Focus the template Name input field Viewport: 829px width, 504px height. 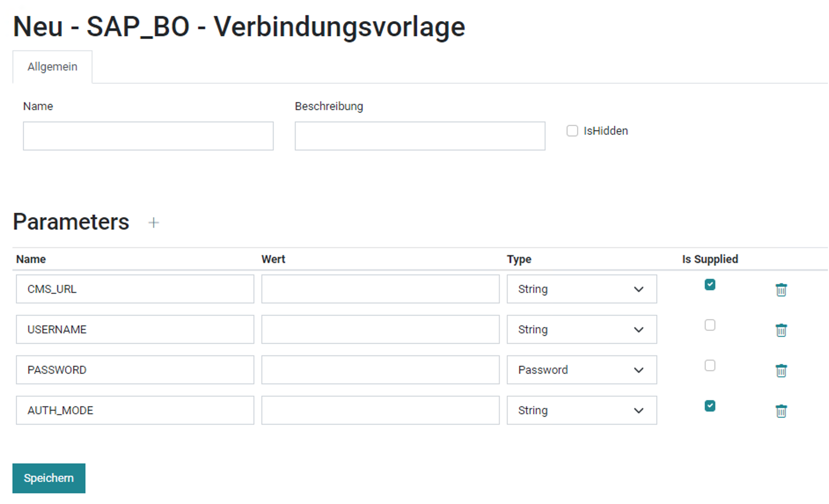(148, 136)
